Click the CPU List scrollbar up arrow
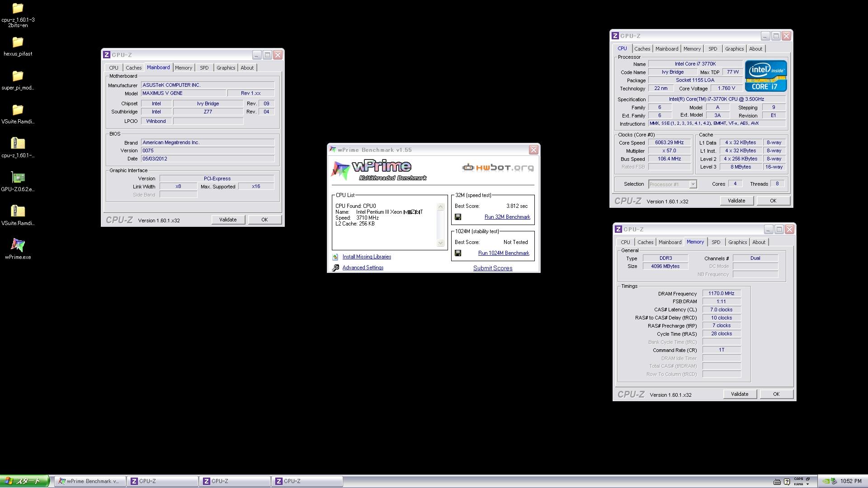The image size is (868, 488). point(441,207)
